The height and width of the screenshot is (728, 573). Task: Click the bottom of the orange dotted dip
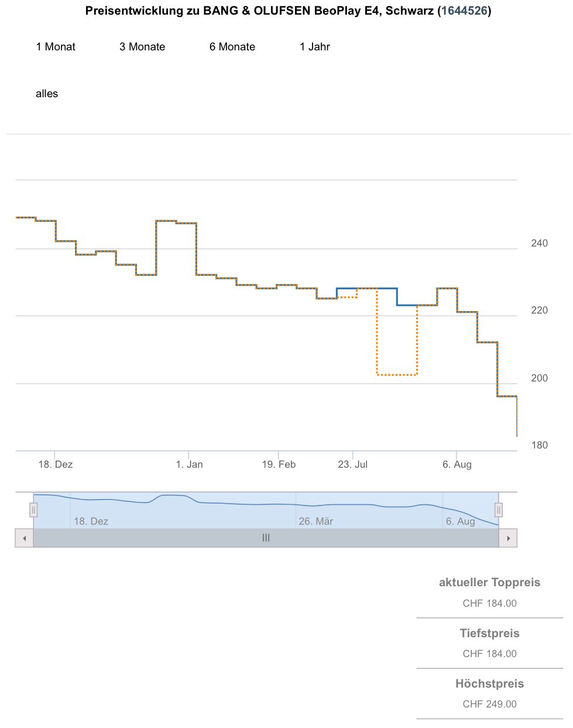click(397, 374)
